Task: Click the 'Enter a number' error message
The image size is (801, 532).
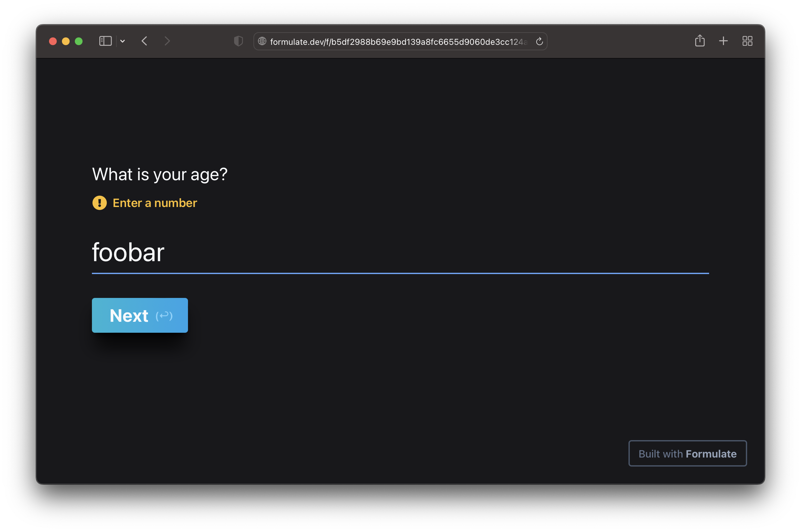Action: (155, 203)
